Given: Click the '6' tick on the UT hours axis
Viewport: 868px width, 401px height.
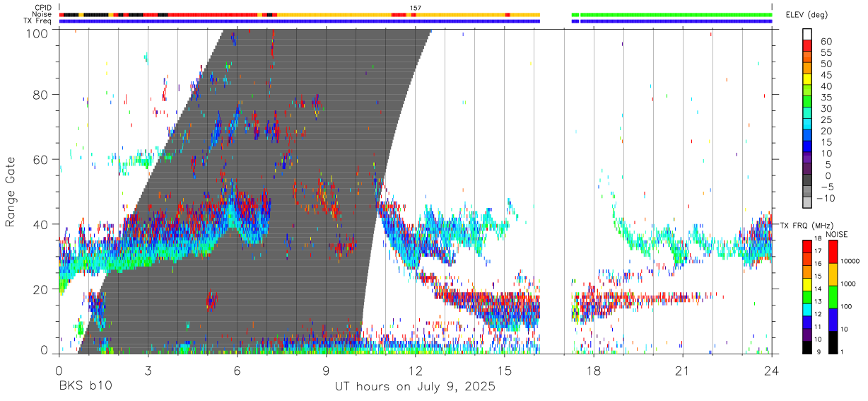Looking at the screenshot, I should pyautogui.click(x=237, y=371).
